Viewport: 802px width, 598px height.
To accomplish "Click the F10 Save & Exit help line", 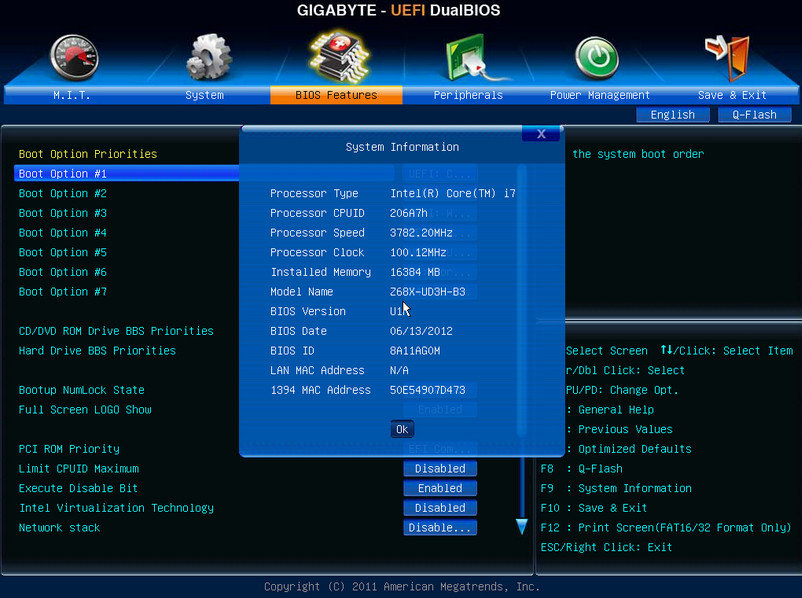I will click(594, 508).
